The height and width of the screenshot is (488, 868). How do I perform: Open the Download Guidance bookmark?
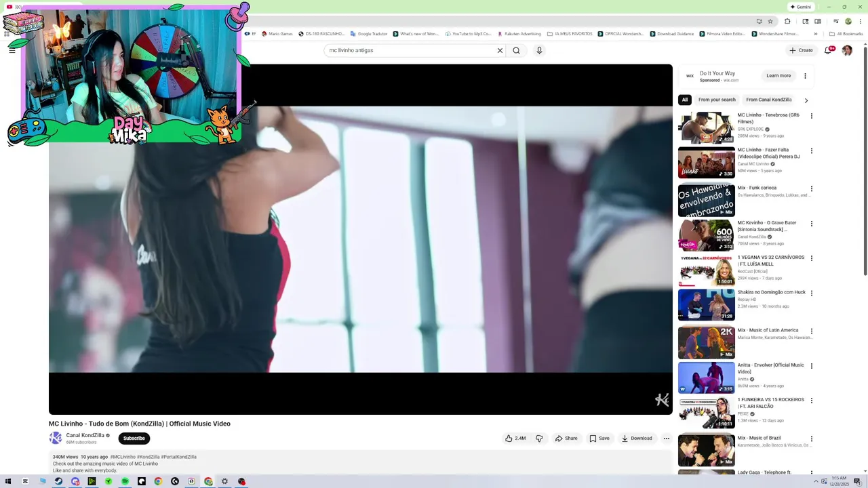[672, 34]
